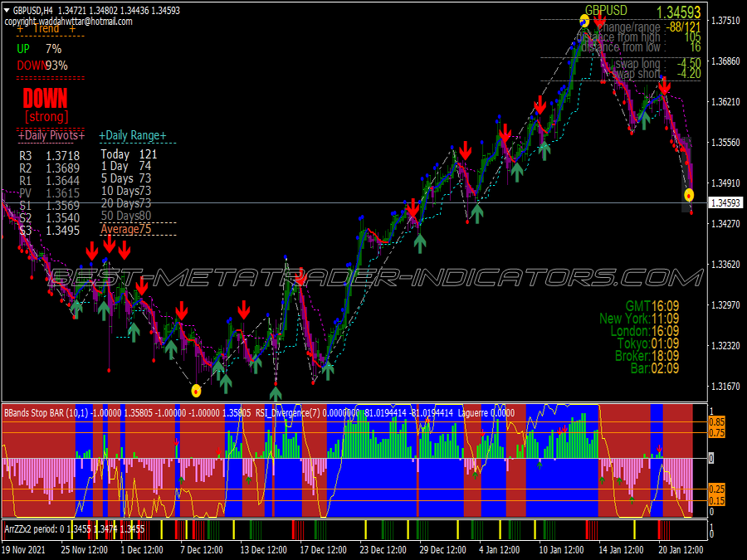Select the UP 7% trend reading
747x560 pixels.
[x=39, y=49]
